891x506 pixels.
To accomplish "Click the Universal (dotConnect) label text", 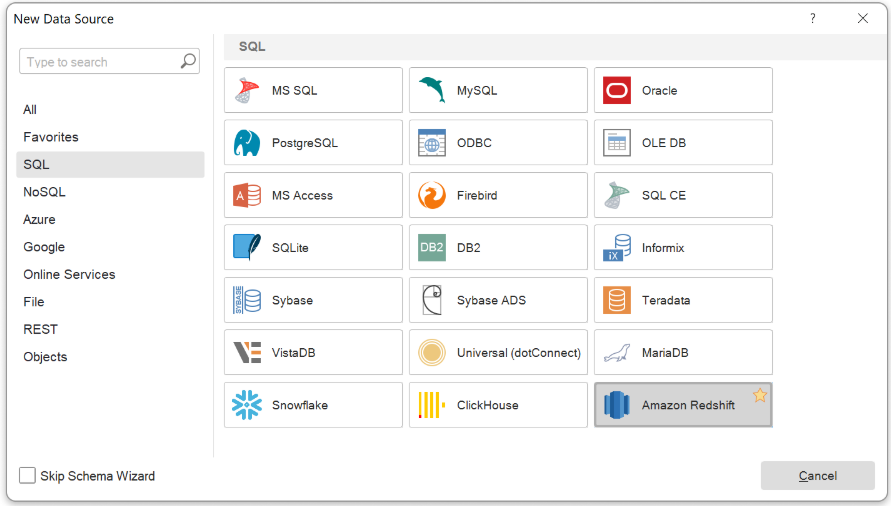I will click(519, 353).
